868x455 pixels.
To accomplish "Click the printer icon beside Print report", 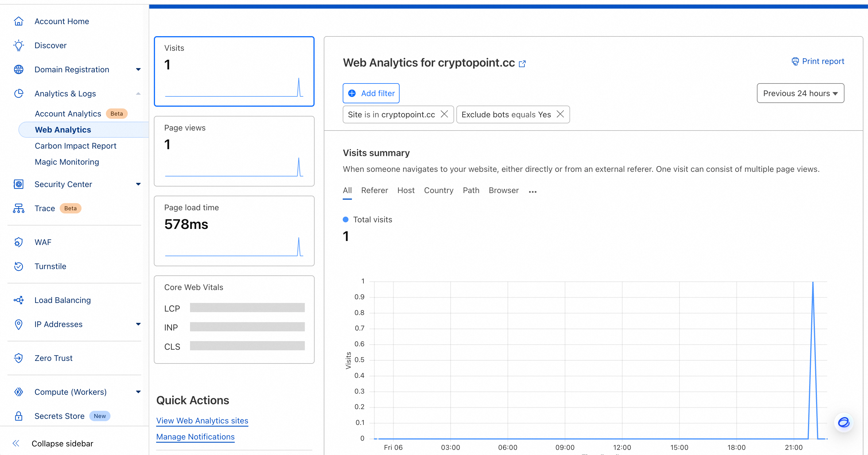I will pyautogui.click(x=795, y=61).
